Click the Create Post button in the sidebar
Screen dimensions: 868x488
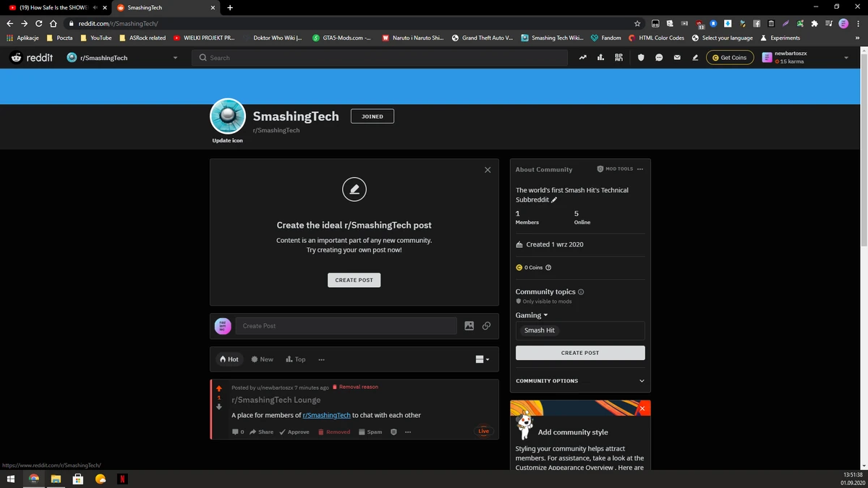tap(579, 353)
